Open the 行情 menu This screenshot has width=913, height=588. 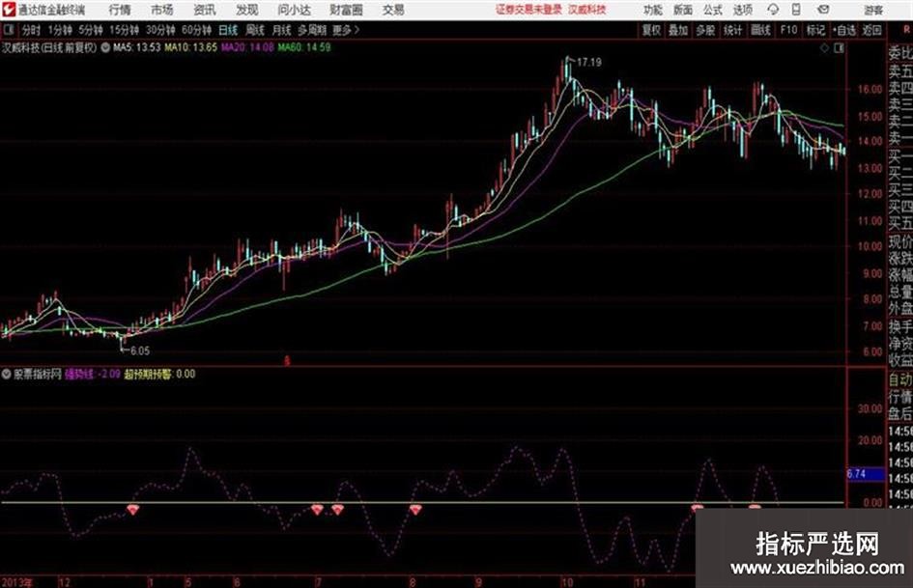(120, 10)
